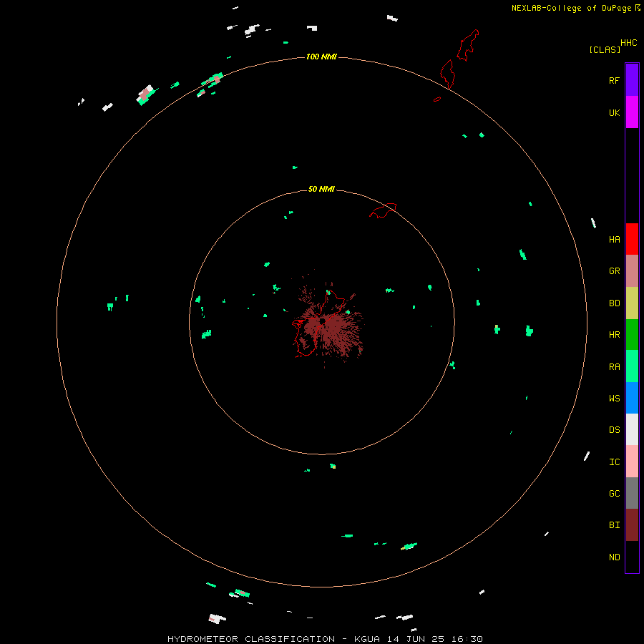Click the "HYDROMETEOR CLASSIFICATION" title text

coord(251,639)
